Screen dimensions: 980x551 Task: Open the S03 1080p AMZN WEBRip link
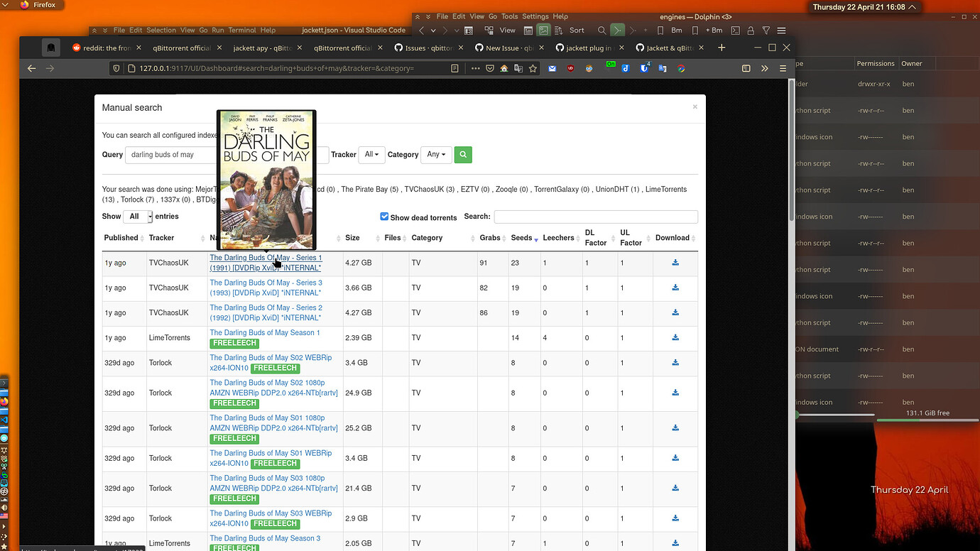tap(273, 484)
